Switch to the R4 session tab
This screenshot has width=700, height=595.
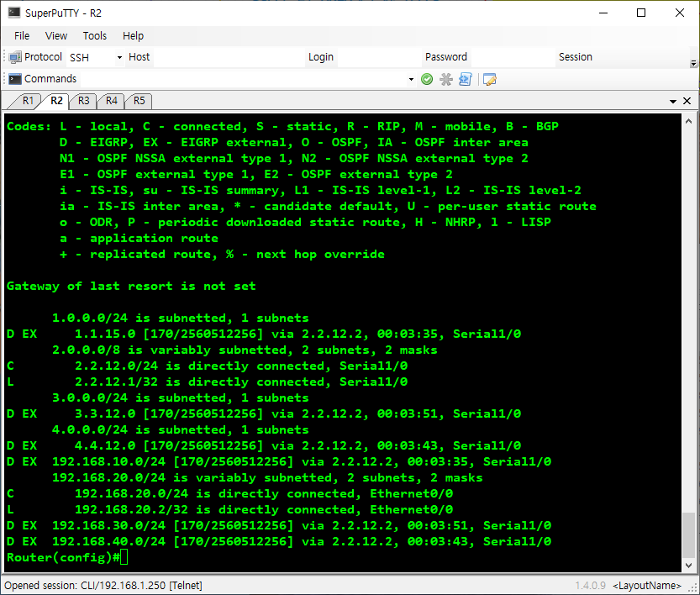[112, 101]
